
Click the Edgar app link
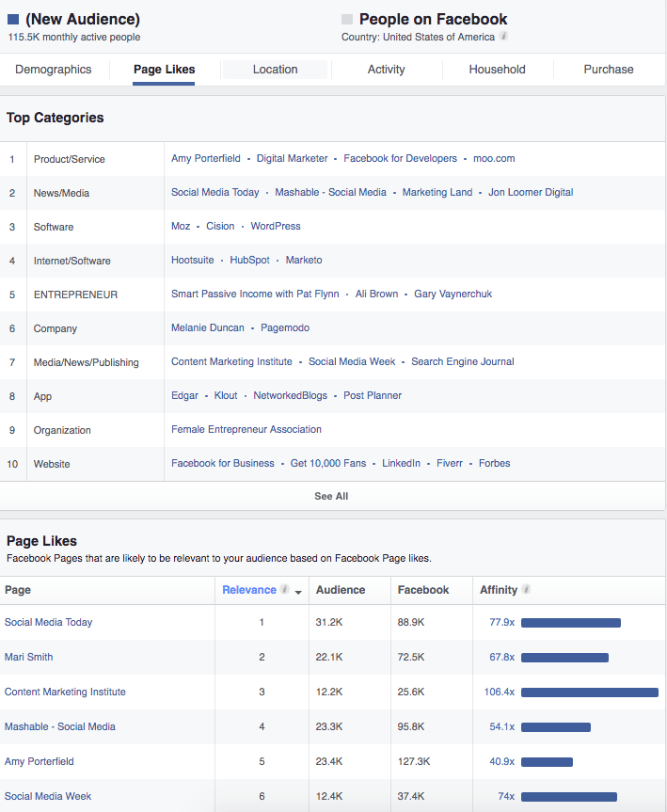pos(185,395)
